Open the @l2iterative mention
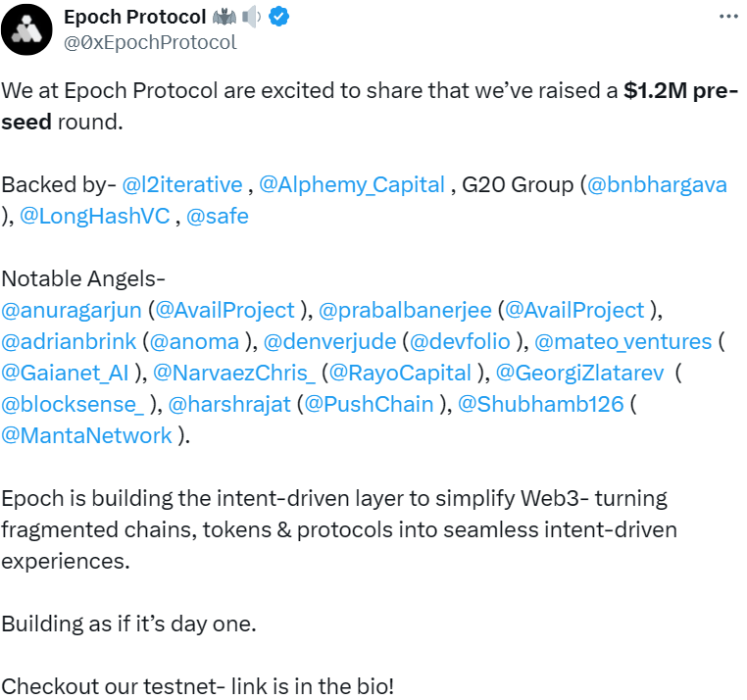747x700 pixels. tap(182, 184)
